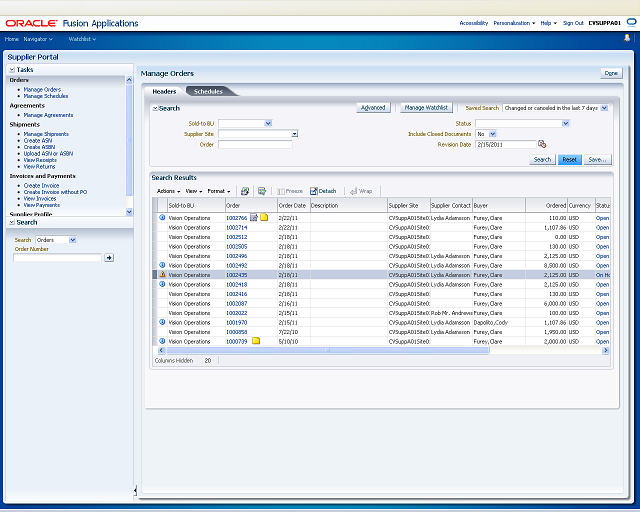This screenshot has width=640, height=512.
Task: Open the Navigator dropdown menu
Action: tap(38, 39)
